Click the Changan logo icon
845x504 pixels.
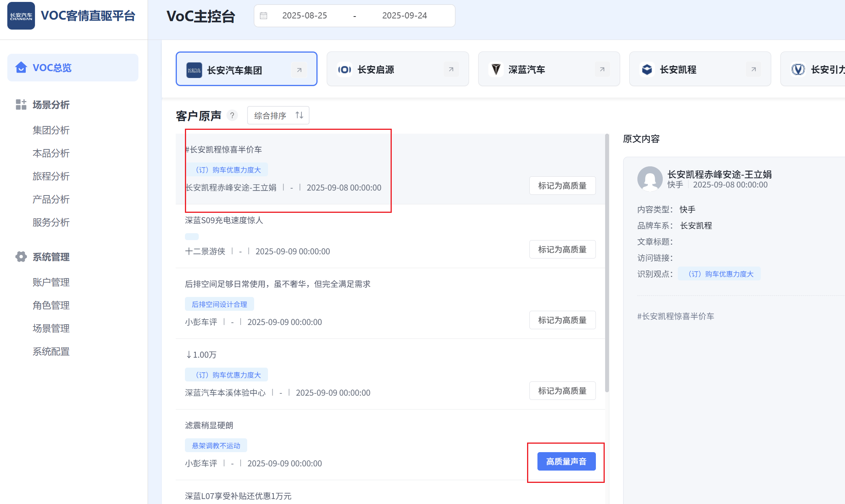(21, 16)
